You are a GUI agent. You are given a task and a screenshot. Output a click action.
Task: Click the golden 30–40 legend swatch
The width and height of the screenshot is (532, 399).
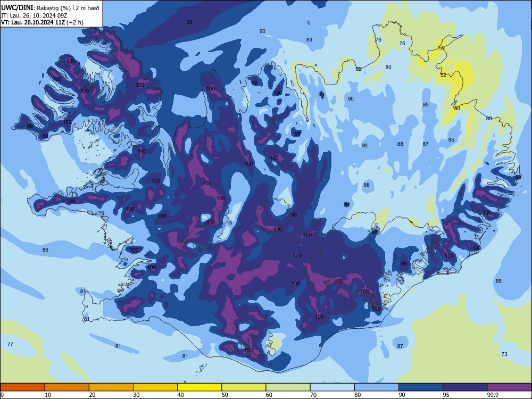point(155,387)
